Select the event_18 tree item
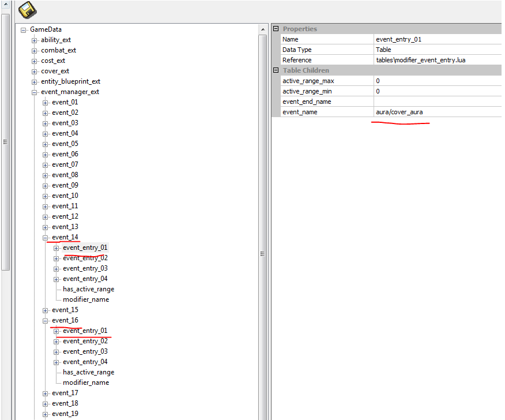Screen dimensions: 505x420 65,403
